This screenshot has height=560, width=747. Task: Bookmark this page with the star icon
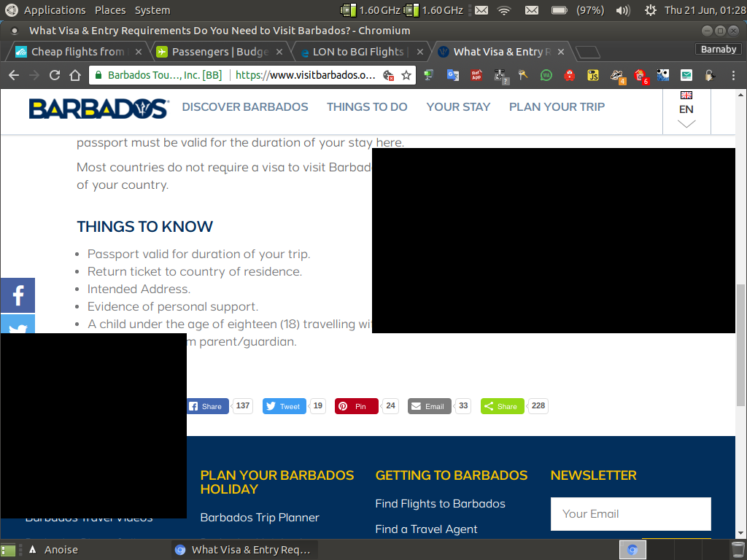(406, 75)
